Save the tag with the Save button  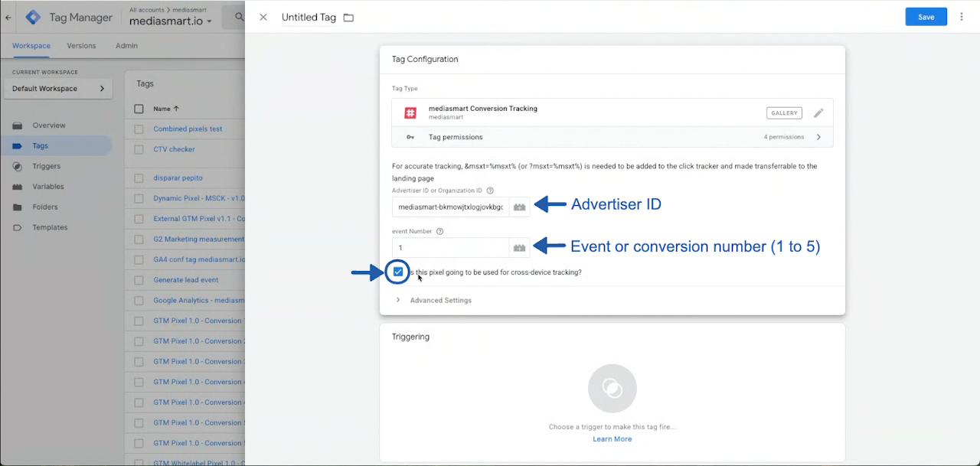pyautogui.click(x=926, y=17)
